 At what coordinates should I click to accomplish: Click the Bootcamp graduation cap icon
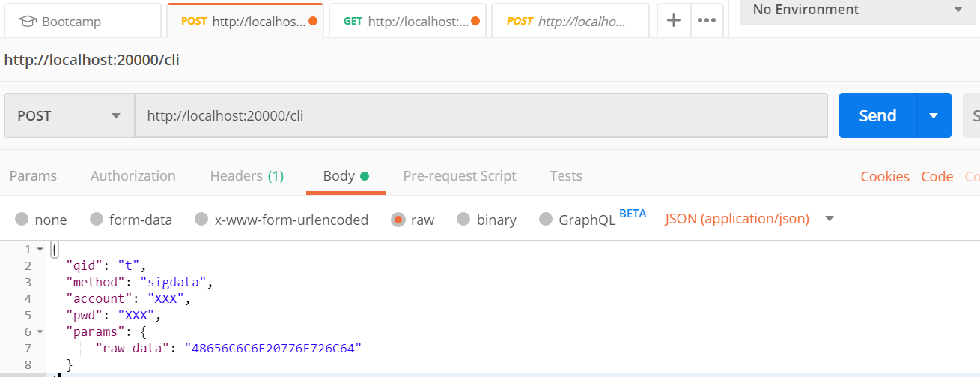pos(28,22)
